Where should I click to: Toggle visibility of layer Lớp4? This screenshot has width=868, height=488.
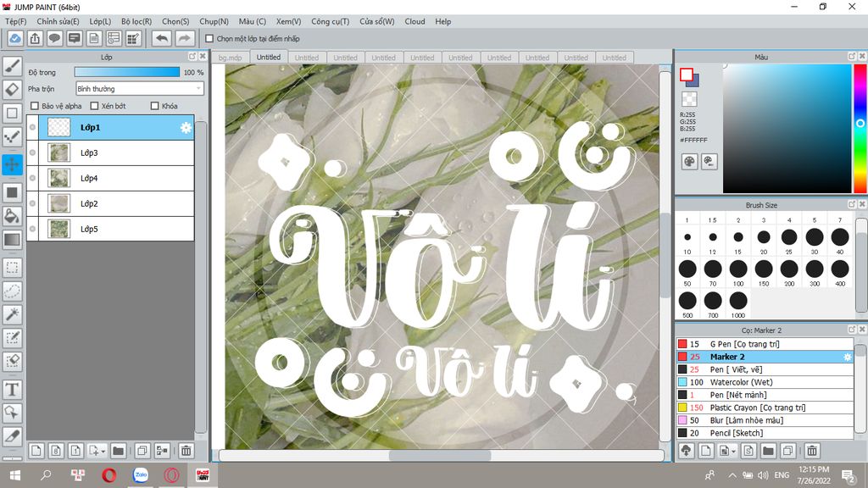click(x=33, y=178)
